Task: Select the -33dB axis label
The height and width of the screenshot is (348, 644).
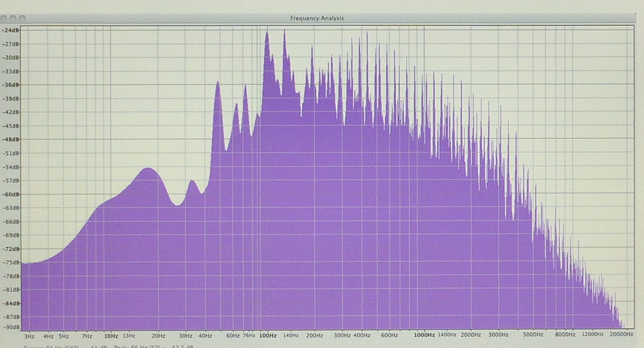Action: (x=10, y=71)
